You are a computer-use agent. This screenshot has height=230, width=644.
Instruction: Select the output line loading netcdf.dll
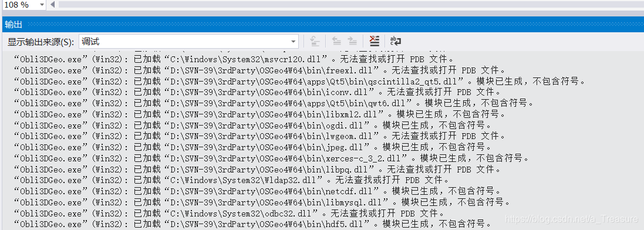[x=258, y=191]
